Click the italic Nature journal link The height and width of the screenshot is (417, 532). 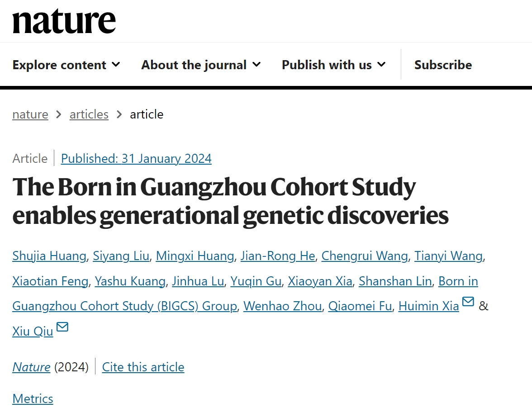(31, 367)
